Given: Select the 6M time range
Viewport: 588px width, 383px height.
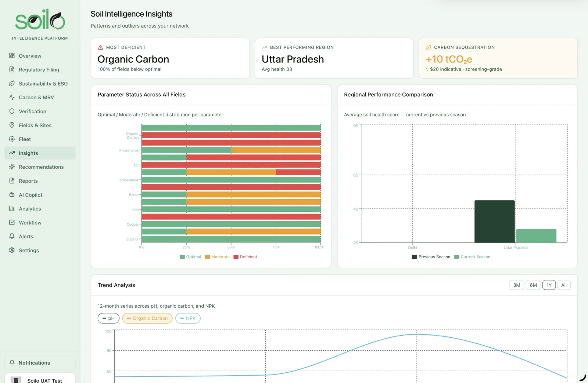Looking at the screenshot, I should tap(533, 285).
